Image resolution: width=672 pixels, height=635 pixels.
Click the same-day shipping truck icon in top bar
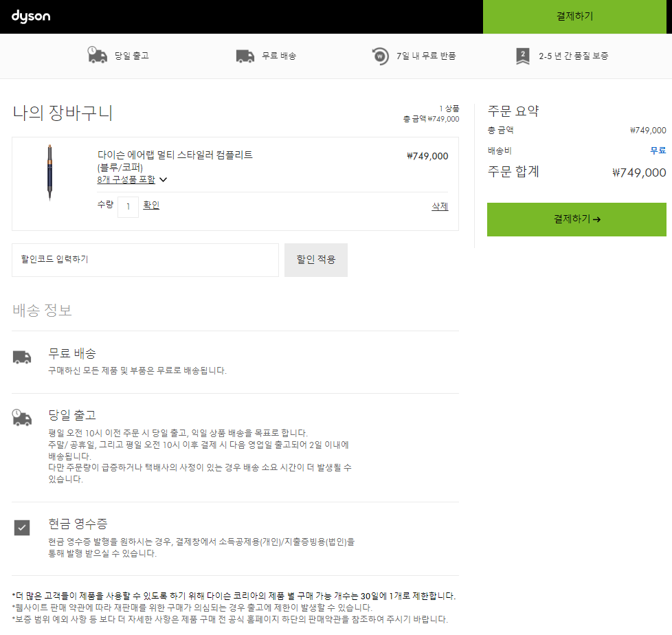pos(98,55)
